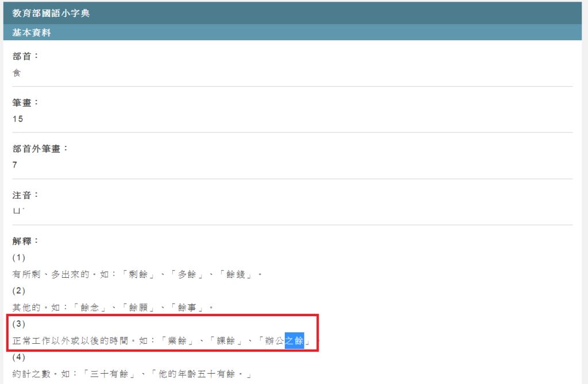Click the non-radical stroke count 7
The width and height of the screenshot is (588, 384).
point(15,165)
